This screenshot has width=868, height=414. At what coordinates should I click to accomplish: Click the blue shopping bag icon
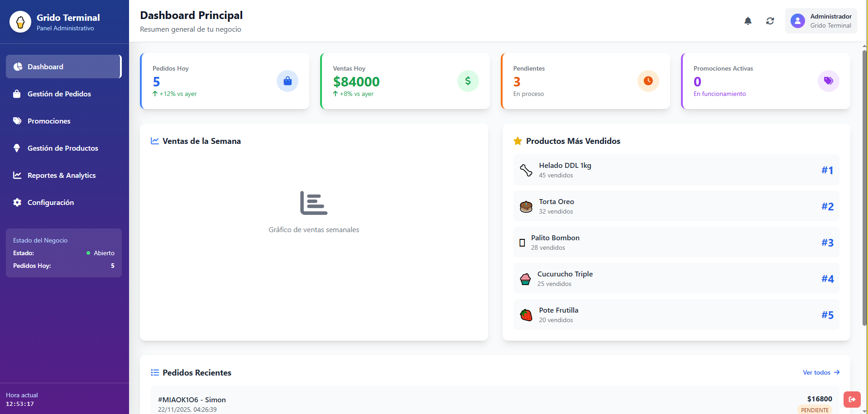(287, 81)
